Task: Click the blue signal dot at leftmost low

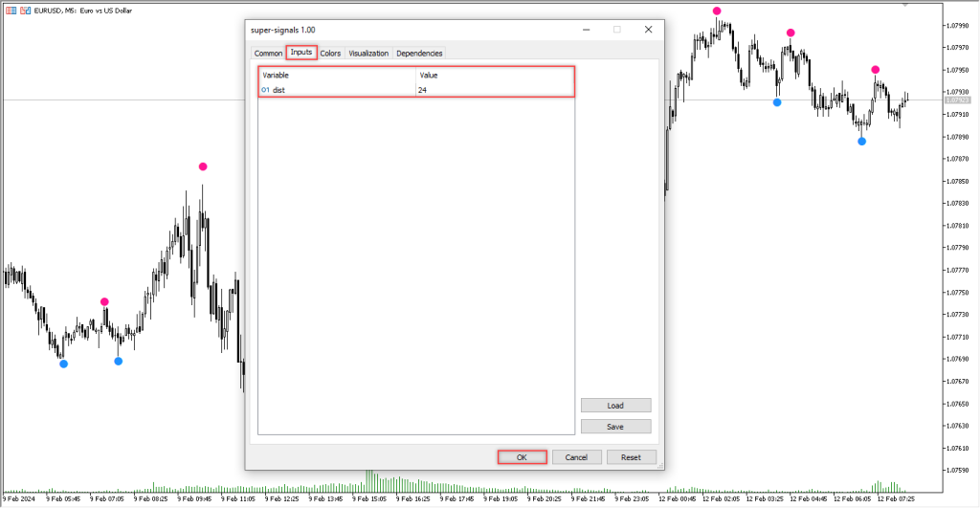Action: coord(64,364)
